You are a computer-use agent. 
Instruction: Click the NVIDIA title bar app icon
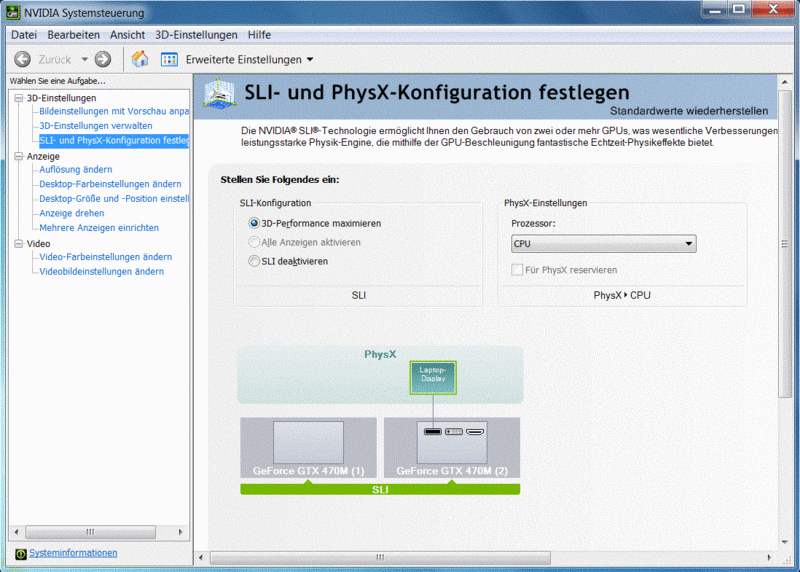13,12
